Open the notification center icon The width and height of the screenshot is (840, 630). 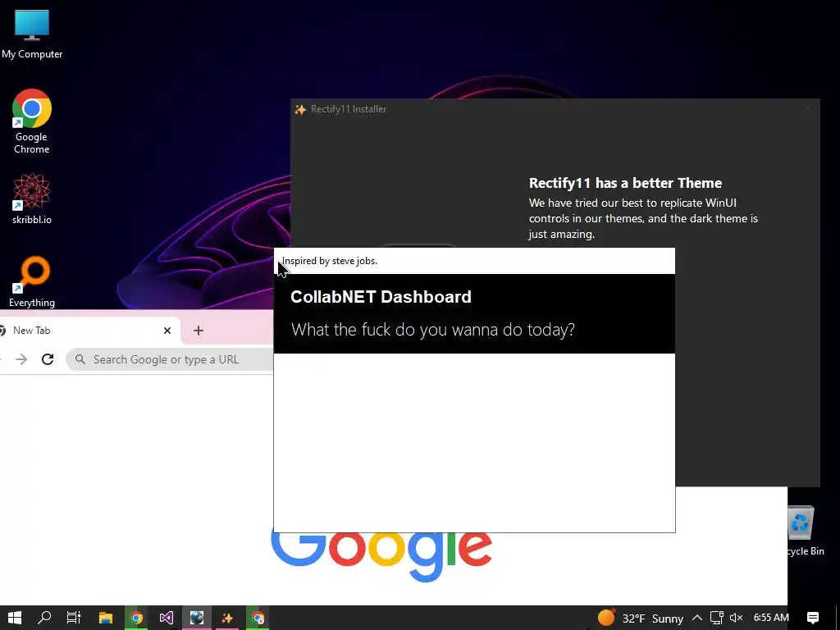click(x=813, y=618)
